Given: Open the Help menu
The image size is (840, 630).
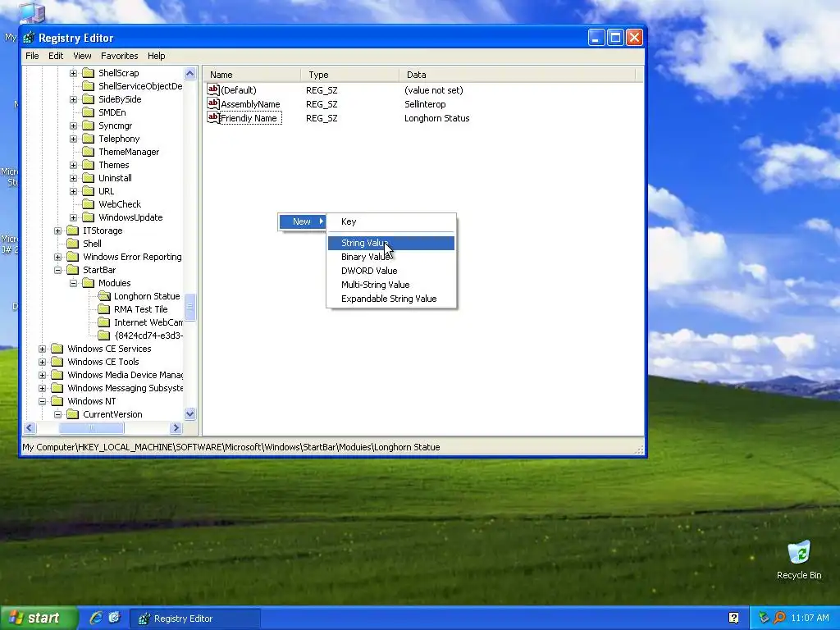Looking at the screenshot, I should click(157, 56).
